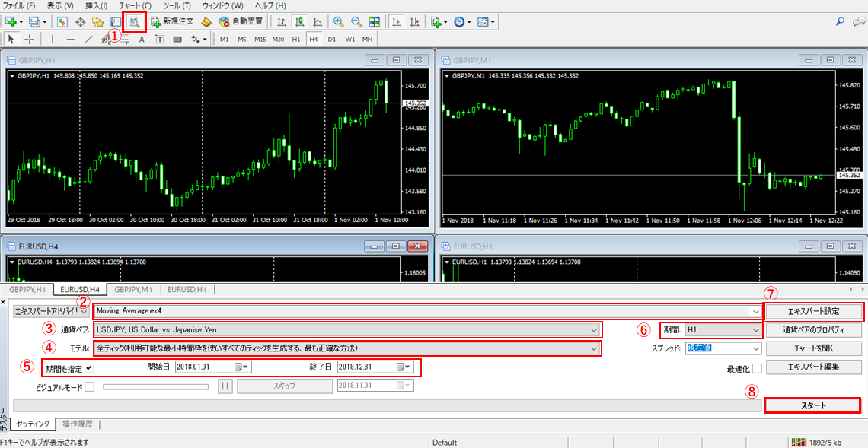The width and height of the screenshot is (868, 448).
Task: Toggle the 期間を指定 checkbox
Action: (89, 367)
